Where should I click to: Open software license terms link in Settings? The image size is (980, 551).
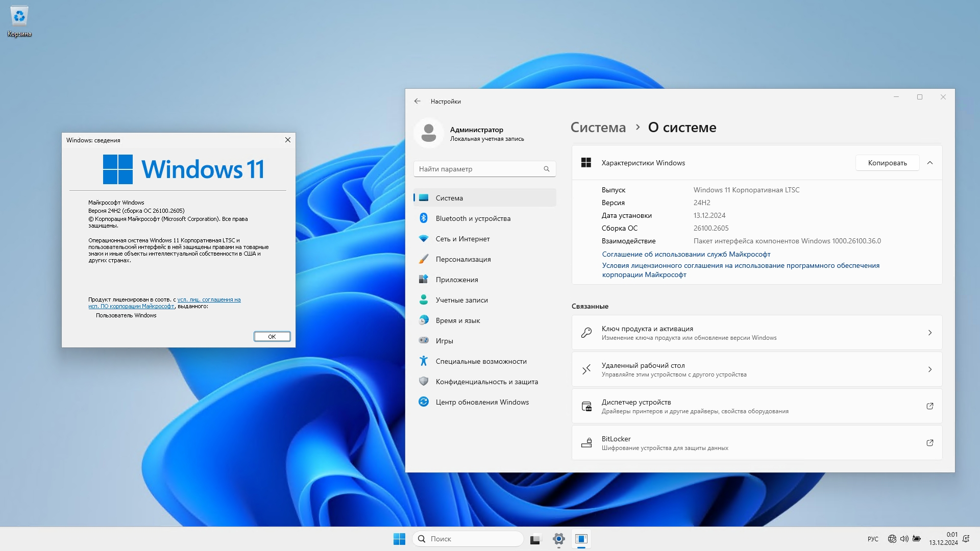pyautogui.click(x=741, y=270)
